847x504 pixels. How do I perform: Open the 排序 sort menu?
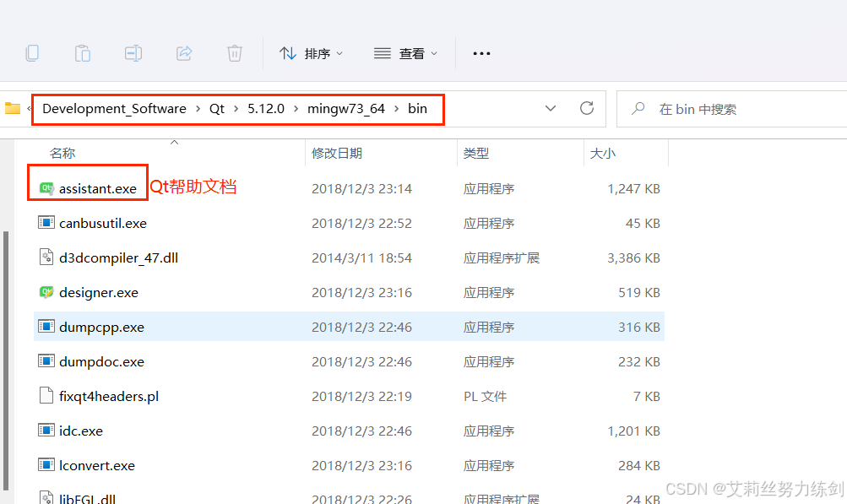click(311, 53)
